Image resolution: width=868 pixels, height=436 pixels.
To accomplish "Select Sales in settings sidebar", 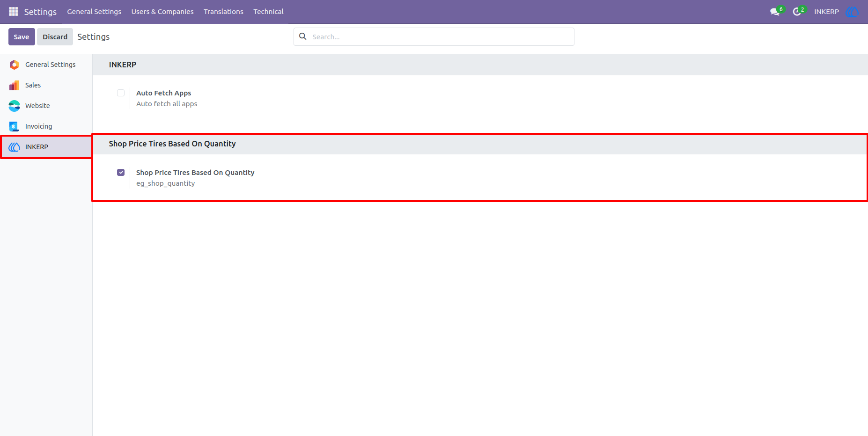I will pyautogui.click(x=46, y=85).
